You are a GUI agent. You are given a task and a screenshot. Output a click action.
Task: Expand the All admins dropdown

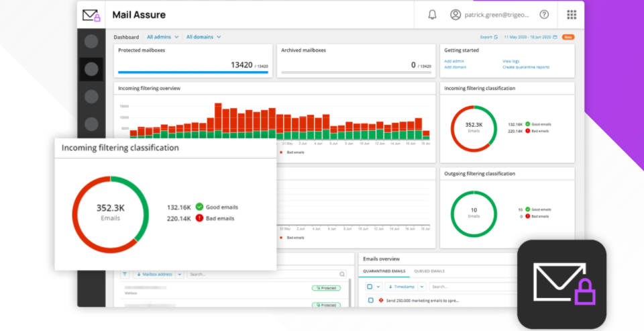(162, 37)
